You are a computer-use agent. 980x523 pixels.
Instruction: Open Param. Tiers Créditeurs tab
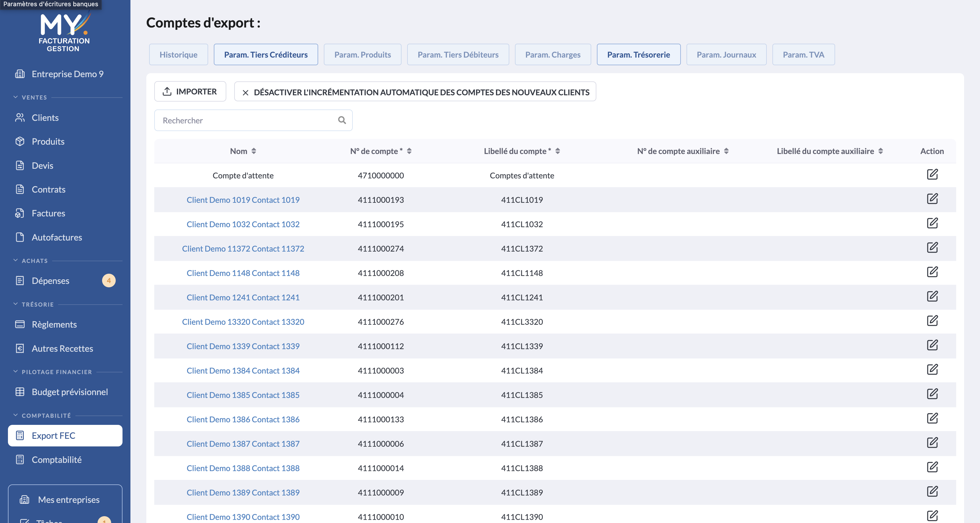[266, 54]
